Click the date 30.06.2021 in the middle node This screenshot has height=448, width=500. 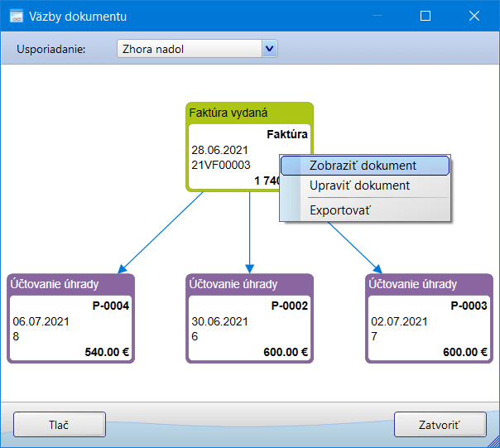[x=219, y=321]
